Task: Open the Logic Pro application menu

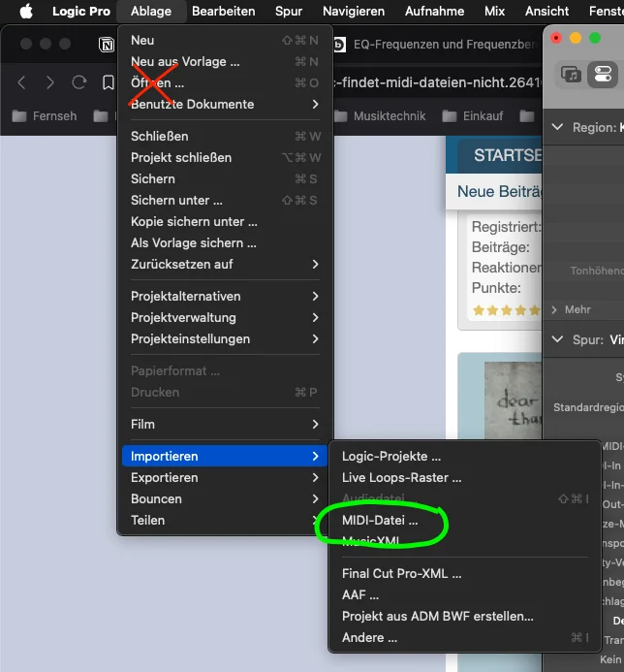Action: coord(81,11)
